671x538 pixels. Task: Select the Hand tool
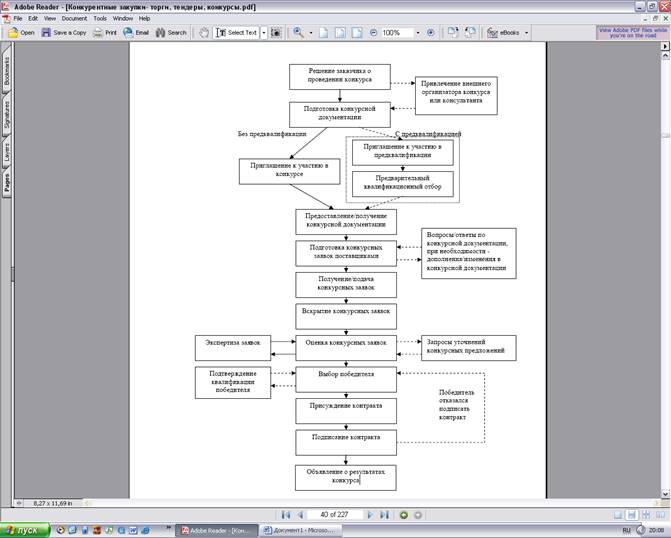click(204, 32)
